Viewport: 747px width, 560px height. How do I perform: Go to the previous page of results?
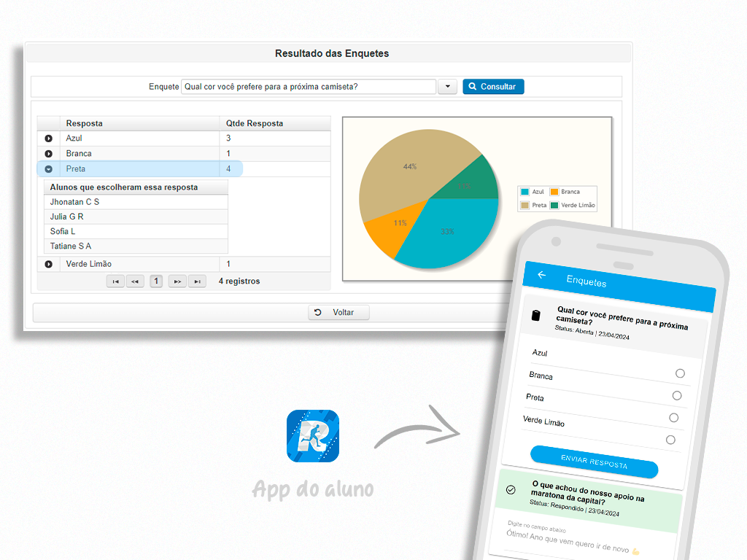click(135, 281)
